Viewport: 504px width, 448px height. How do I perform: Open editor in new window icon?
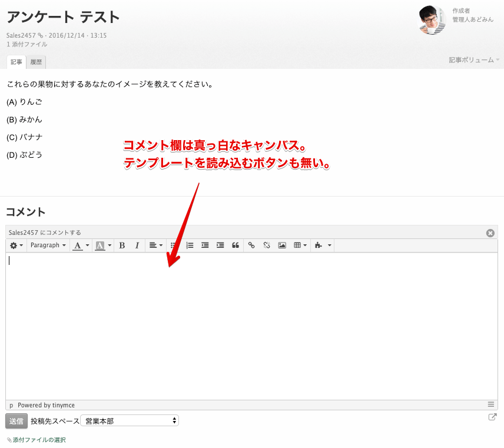pyautogui.click(x=492, y=417)
